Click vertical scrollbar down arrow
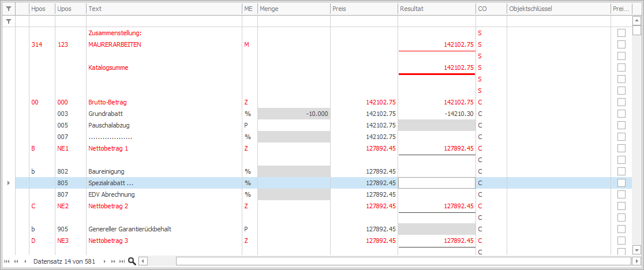 point(636,249)
